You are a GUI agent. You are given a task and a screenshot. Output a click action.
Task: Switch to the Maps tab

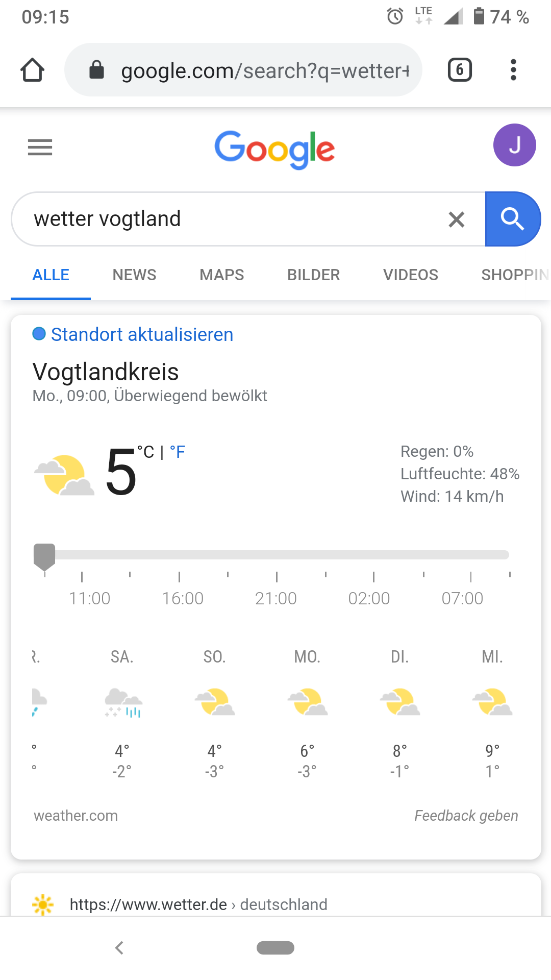click(x=221, y=275)
